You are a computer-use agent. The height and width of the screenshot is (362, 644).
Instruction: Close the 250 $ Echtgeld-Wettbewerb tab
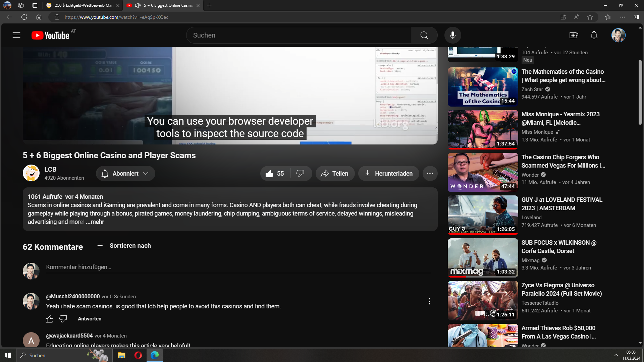[x=118, y=5]
